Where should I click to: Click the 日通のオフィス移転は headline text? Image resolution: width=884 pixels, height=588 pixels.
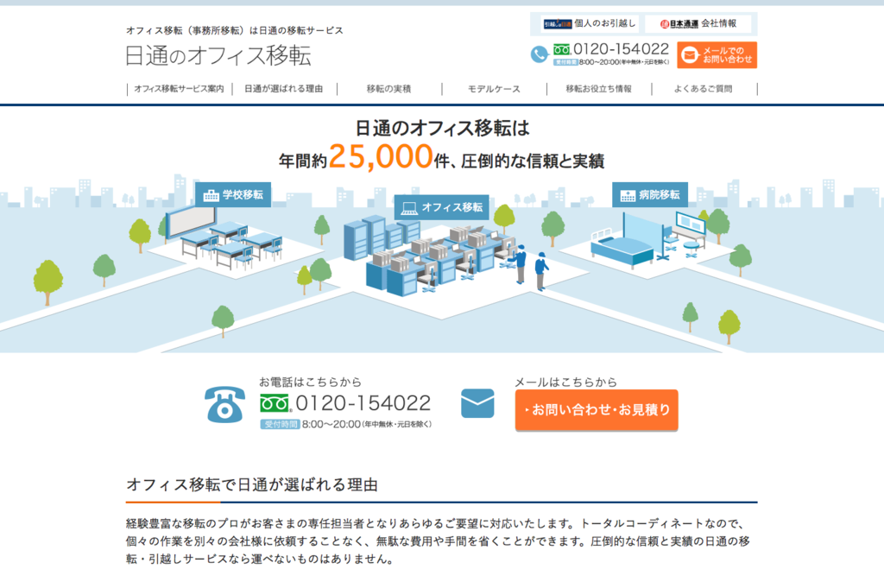[442, 128]
